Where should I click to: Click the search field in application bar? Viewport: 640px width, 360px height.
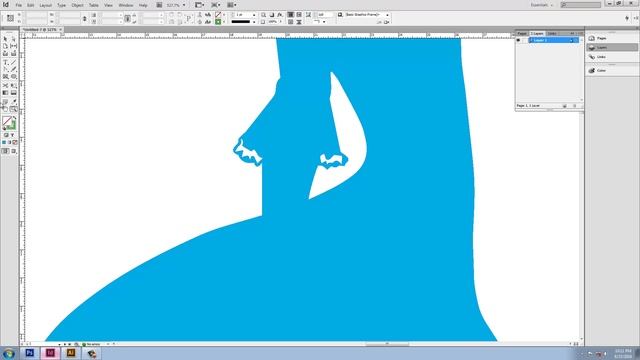point(580,5)
